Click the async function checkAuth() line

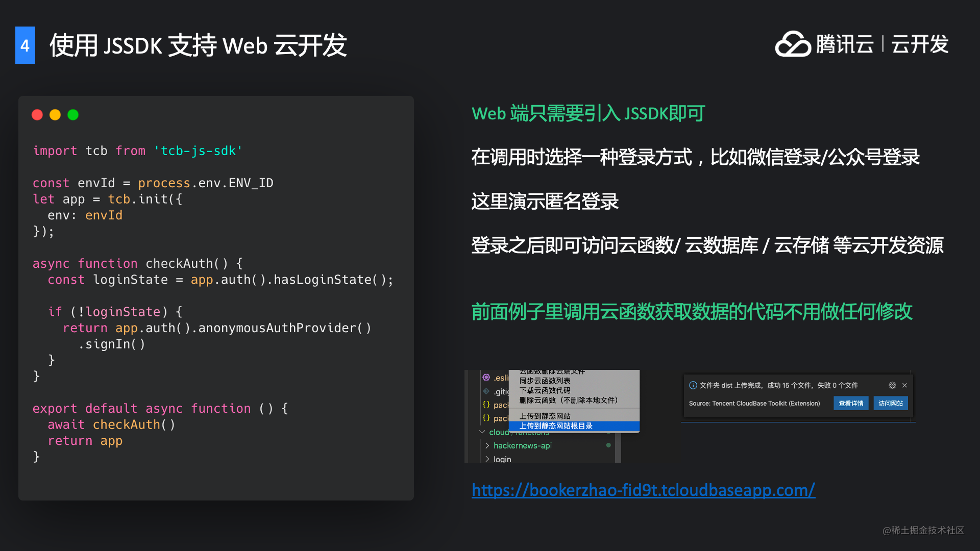click(x=138, y=264)
